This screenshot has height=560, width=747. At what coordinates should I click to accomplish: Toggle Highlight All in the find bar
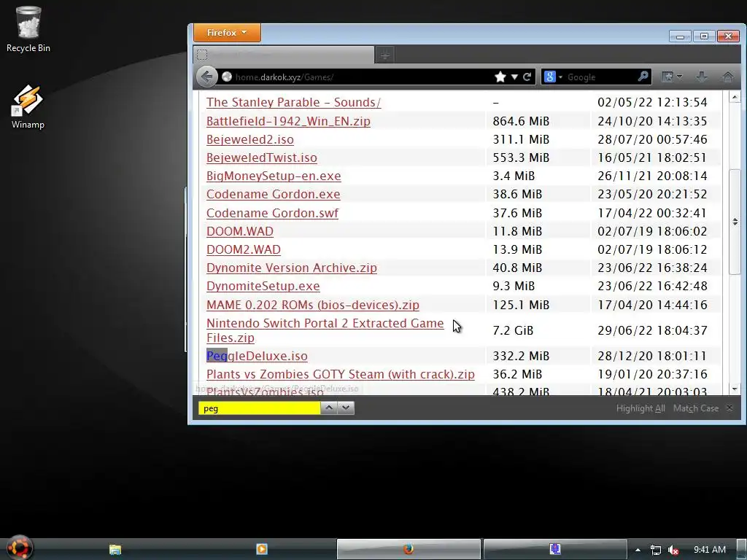(640, 408)
